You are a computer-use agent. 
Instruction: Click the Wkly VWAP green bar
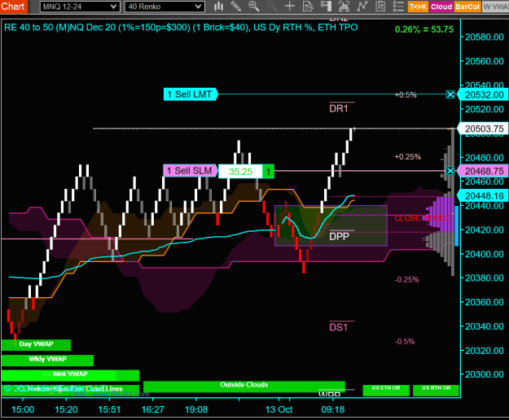click(47, 360)
